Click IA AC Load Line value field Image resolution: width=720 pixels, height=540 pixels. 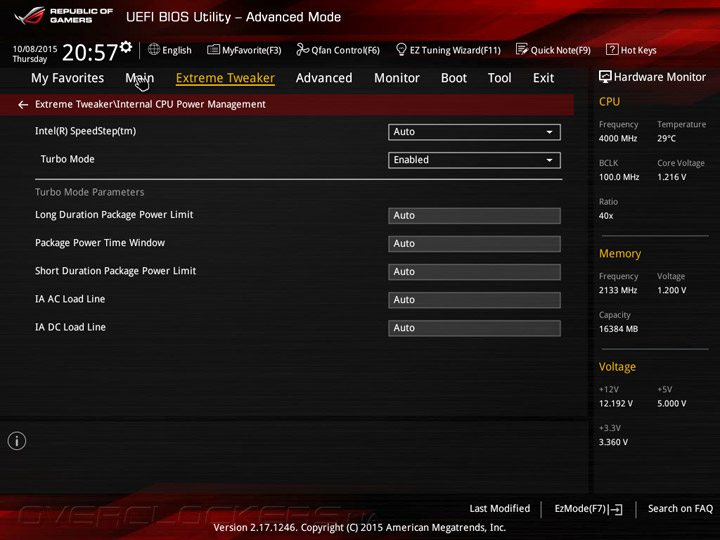[x=474, y=300]
